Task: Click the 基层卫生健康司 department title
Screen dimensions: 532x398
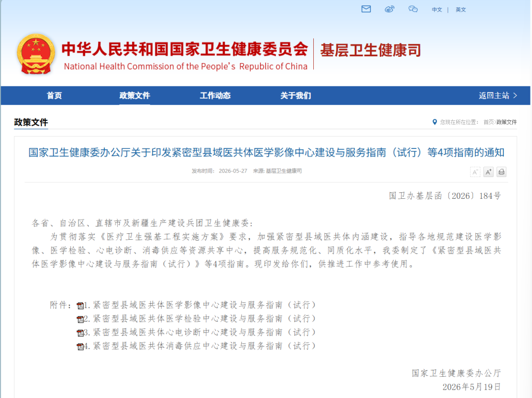Action: [x=370, y=50]
